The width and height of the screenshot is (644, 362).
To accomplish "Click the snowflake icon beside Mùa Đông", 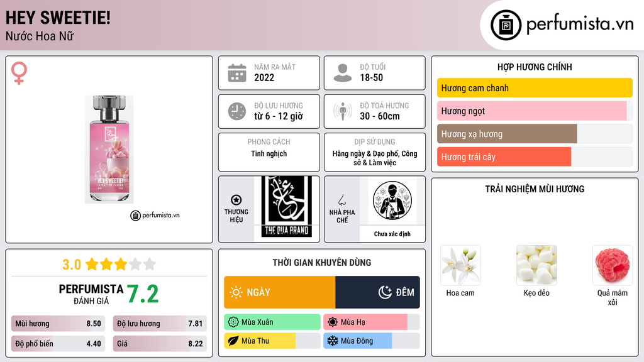I will [333, 341].
